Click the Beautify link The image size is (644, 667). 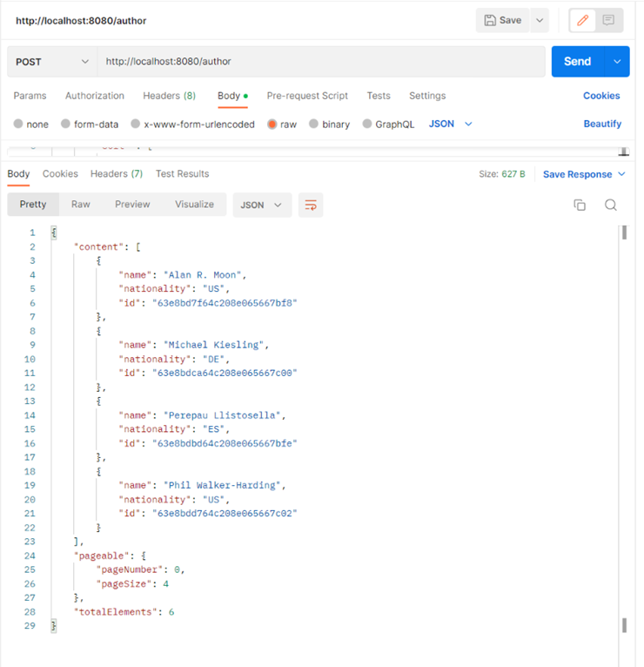(602, 125)
